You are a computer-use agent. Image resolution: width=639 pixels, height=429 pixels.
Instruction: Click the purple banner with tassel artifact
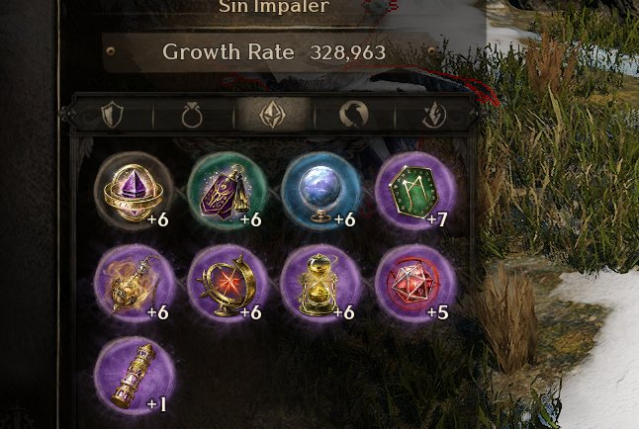pos(227,191)
